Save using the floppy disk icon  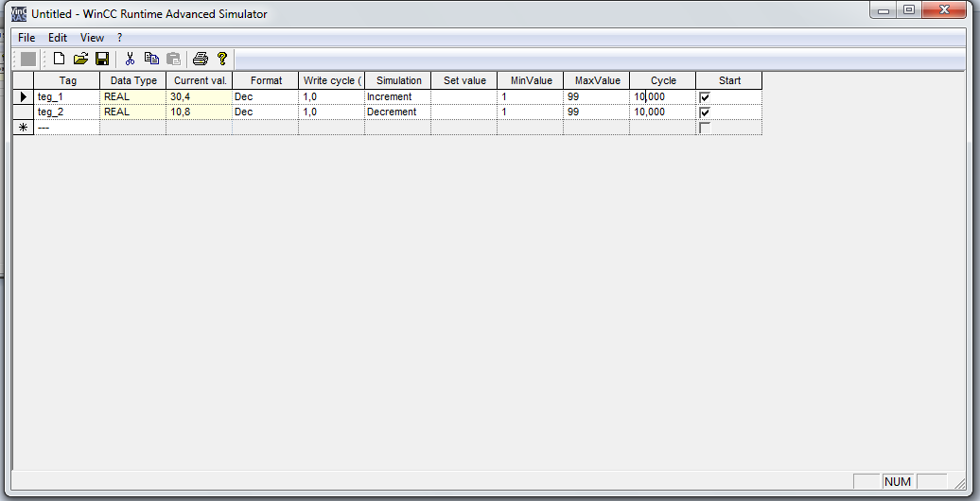click(x=102, y=59)
